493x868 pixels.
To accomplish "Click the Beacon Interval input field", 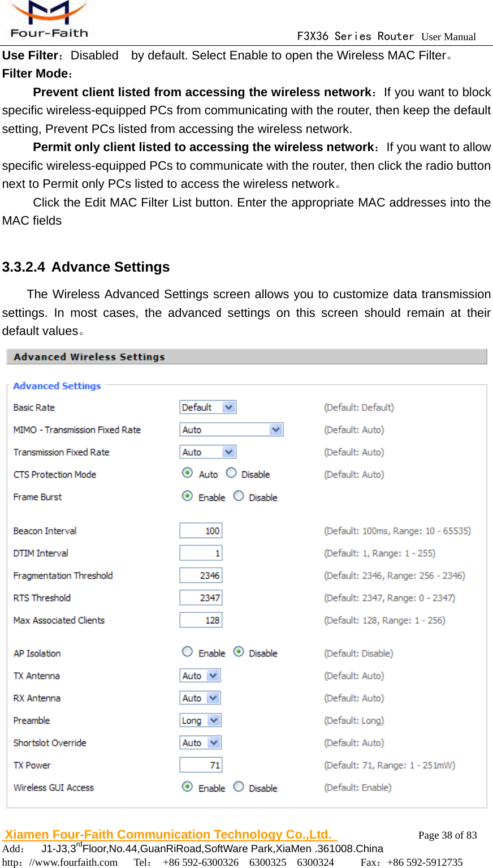I will [201, 530].
